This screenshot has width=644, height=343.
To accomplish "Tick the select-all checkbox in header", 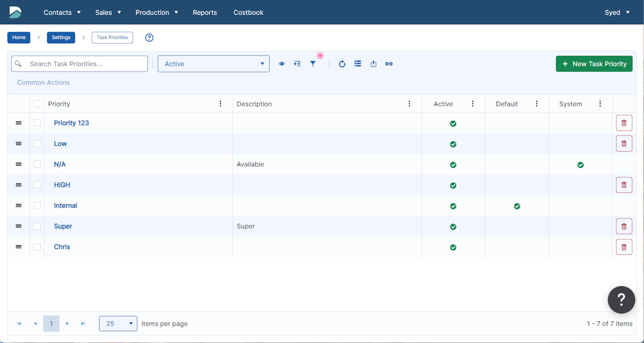I will pyautogui.click(x=37, y=104).
